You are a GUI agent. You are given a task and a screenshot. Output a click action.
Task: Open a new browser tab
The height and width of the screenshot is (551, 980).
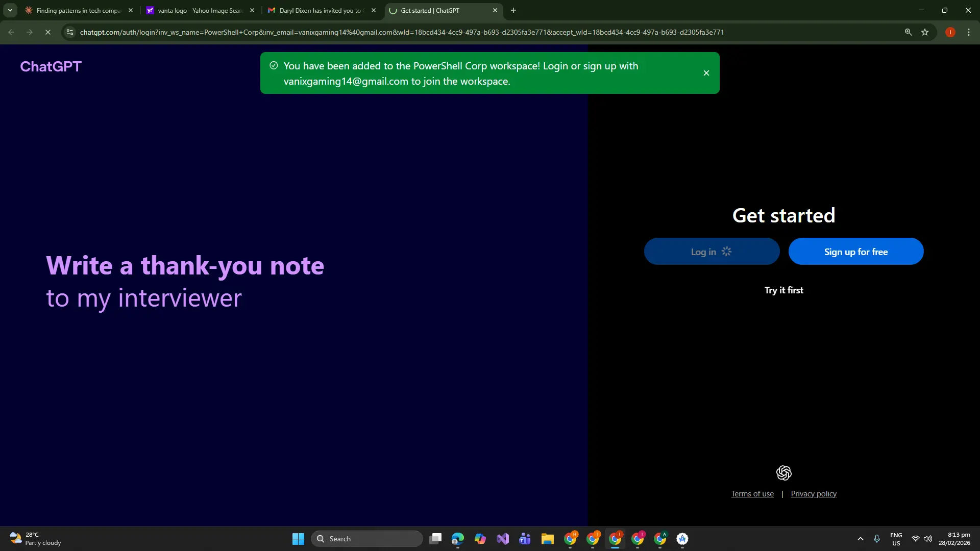513,10
